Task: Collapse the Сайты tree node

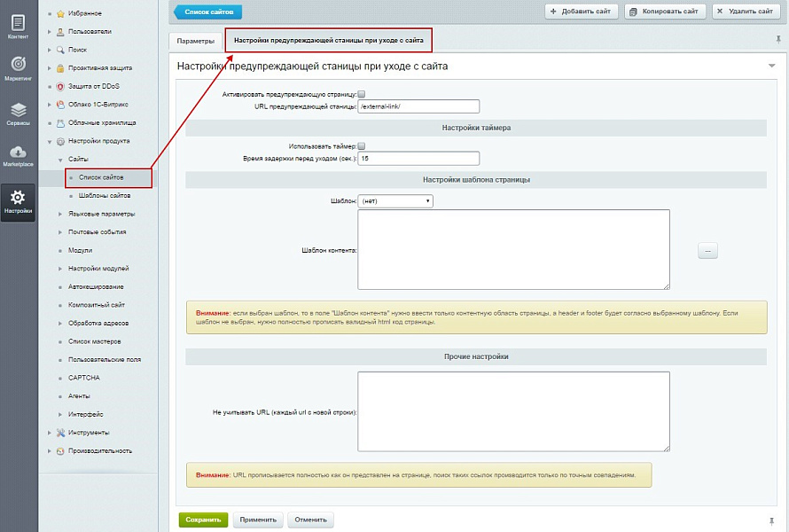Action: pos(60,160)
